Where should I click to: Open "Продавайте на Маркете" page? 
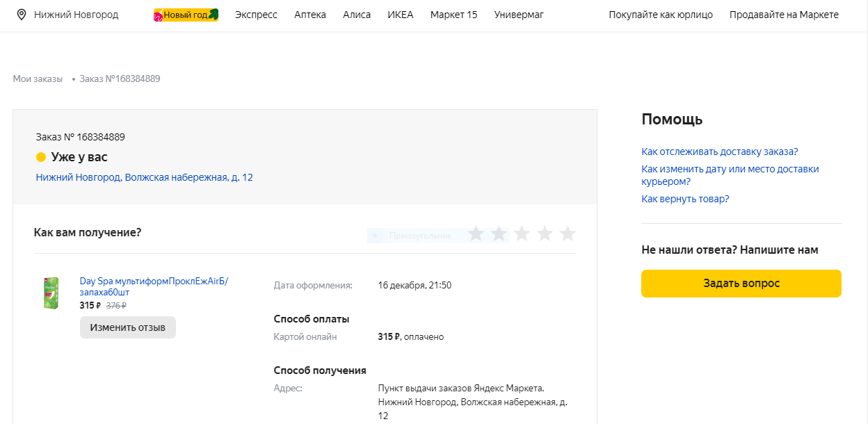click(x=783, y=14)
